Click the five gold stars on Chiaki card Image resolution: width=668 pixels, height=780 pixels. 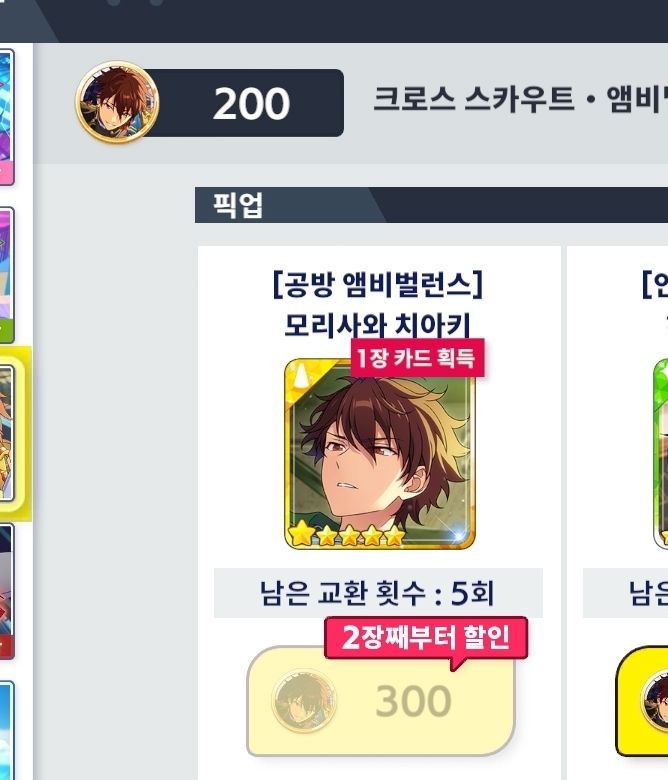(347, 535)
